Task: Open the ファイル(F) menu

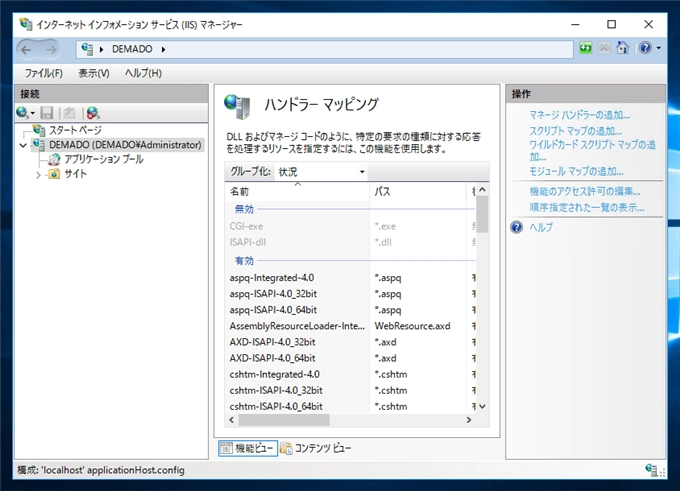Action: (x=43, y=73)
